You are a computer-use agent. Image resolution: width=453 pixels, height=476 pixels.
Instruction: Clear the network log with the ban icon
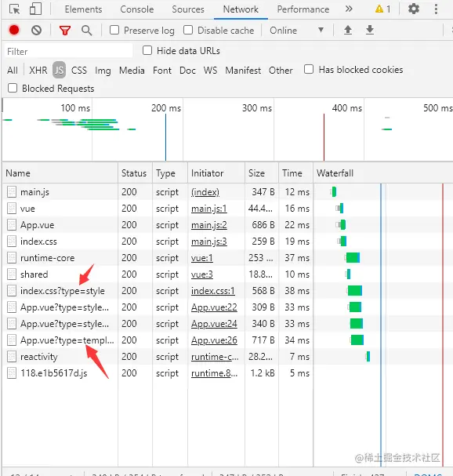(x=36, y=30)
